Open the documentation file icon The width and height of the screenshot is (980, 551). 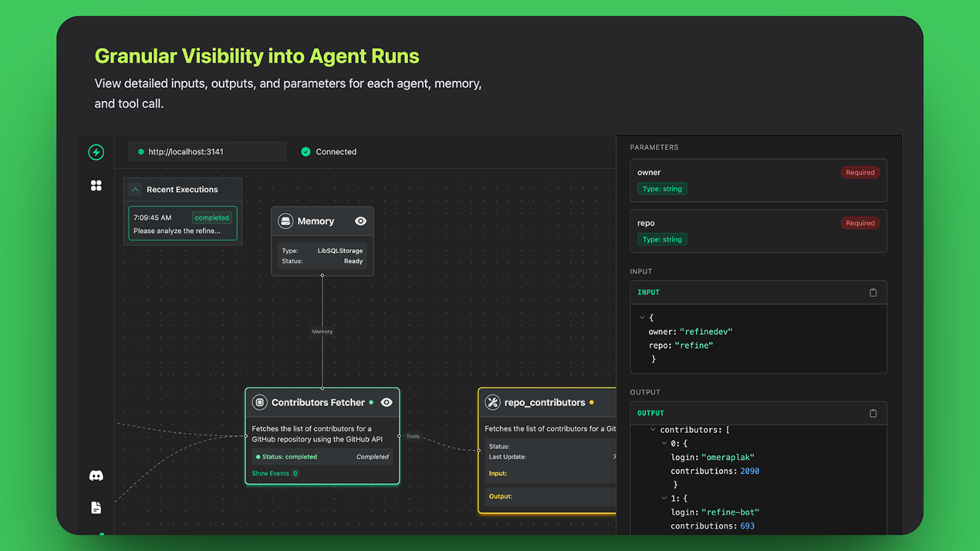(96, 508)
